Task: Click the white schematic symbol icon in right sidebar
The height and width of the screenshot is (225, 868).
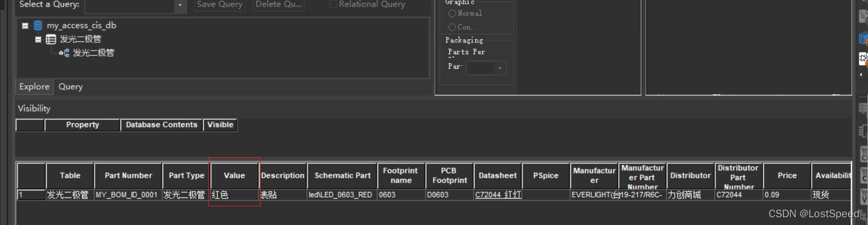Action: point(863,58)
